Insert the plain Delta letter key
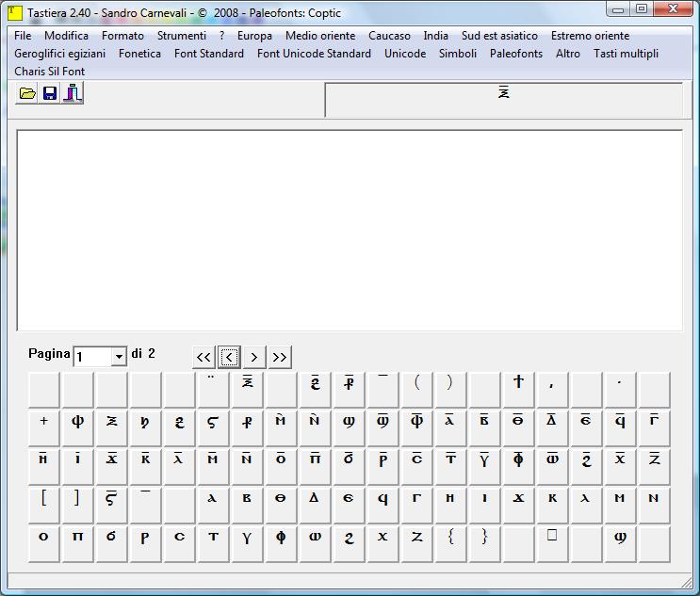The image size is (700, 596). tap(315, 505)
